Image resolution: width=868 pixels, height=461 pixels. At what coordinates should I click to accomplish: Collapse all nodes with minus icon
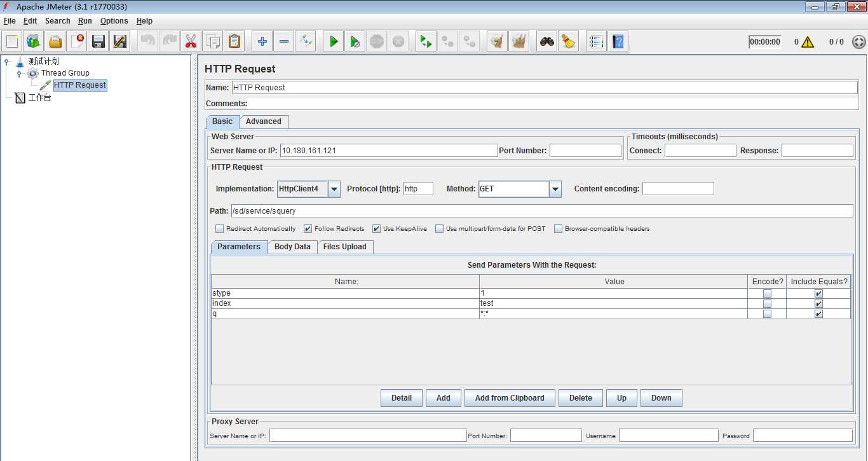[x=284, y=42]
